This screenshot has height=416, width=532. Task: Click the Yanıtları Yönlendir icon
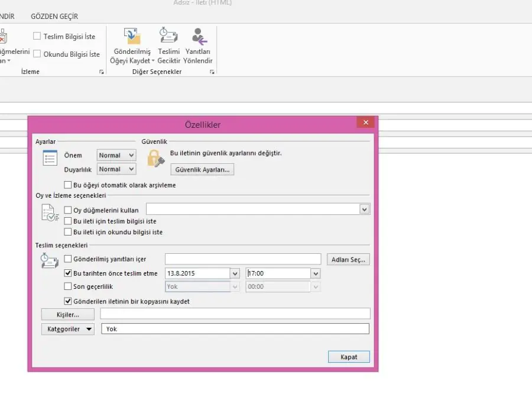pos(199,36)
